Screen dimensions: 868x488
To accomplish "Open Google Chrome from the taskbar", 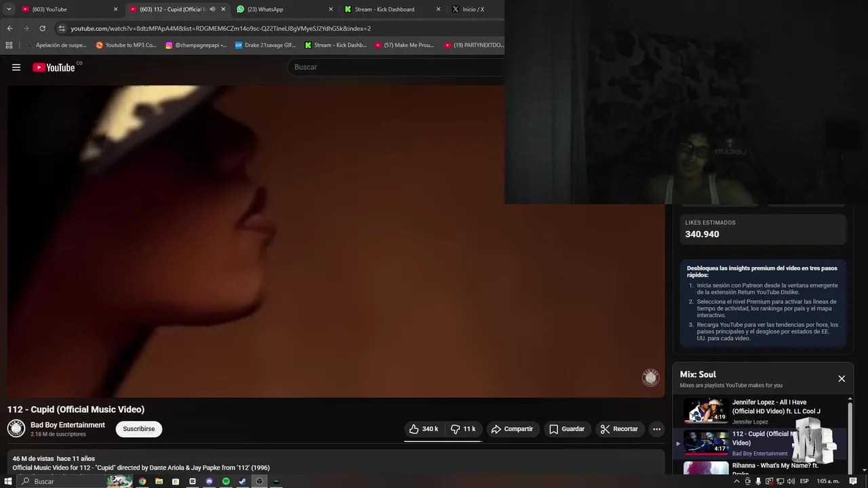I will tap(142, 481).
